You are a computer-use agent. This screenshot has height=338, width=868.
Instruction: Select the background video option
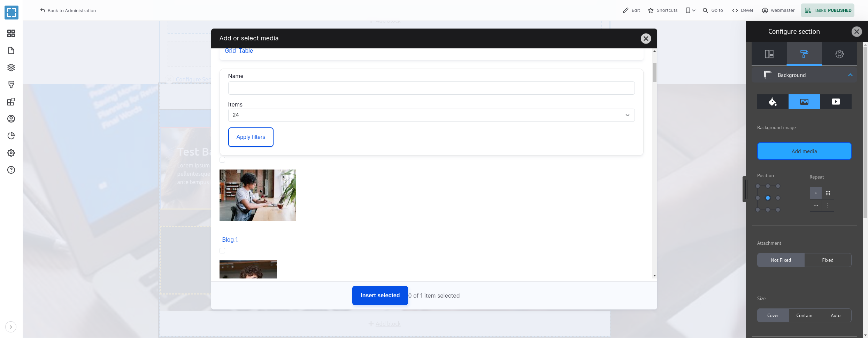(x=836, y=102)
